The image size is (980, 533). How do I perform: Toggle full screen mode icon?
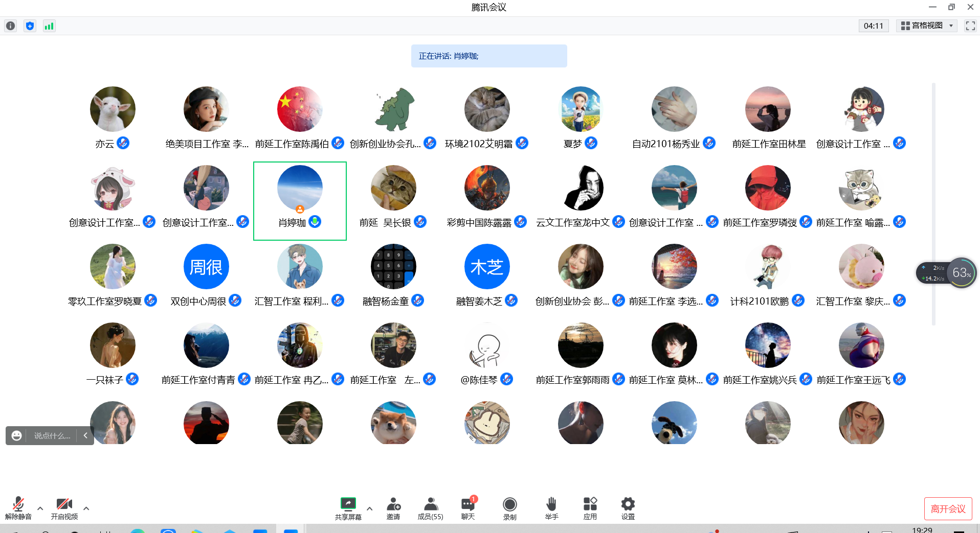click(970, 26)
